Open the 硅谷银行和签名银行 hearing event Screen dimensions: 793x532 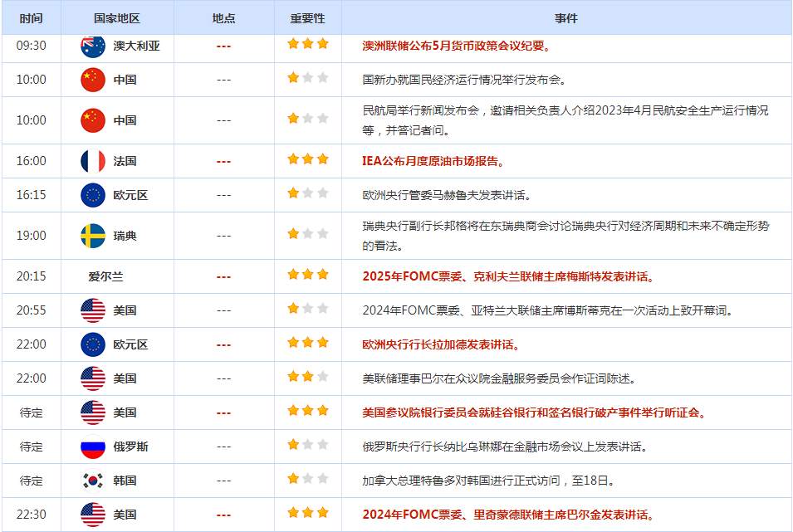534,412
